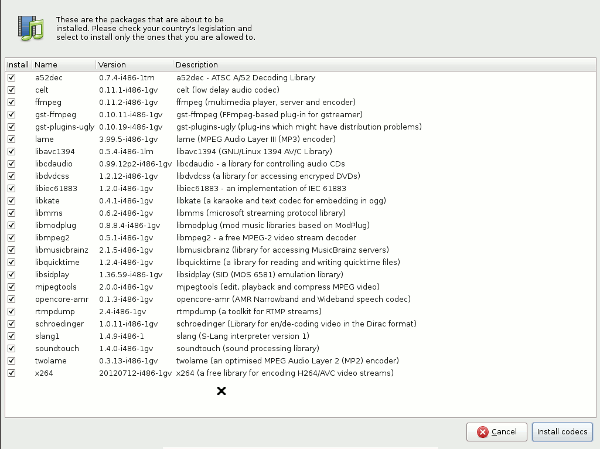Click the slang S-Lang interpreter description
Screen dimensions: 600x449
pyautogui.click(x=243, y=336)
